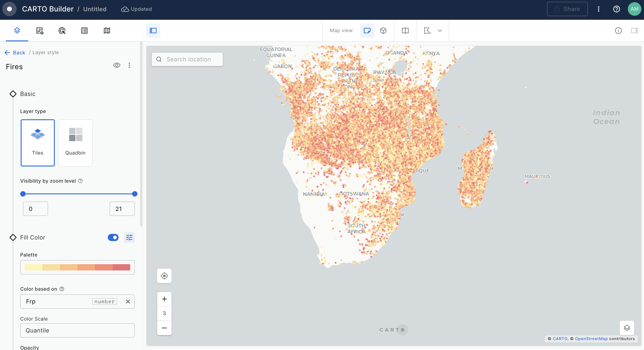644x350 pixels.
Task: Click the locate-me geolocation button
Action: tap(164, 276)
